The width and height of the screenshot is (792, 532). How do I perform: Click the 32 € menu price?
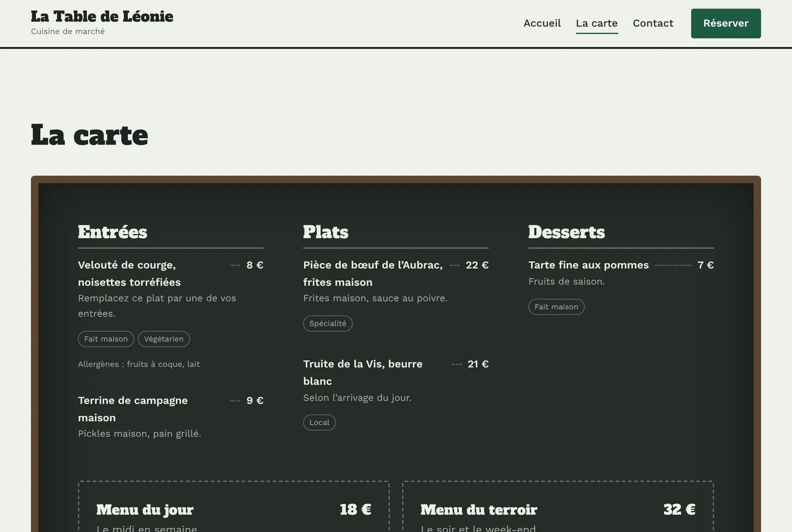(x=679, y=509)
